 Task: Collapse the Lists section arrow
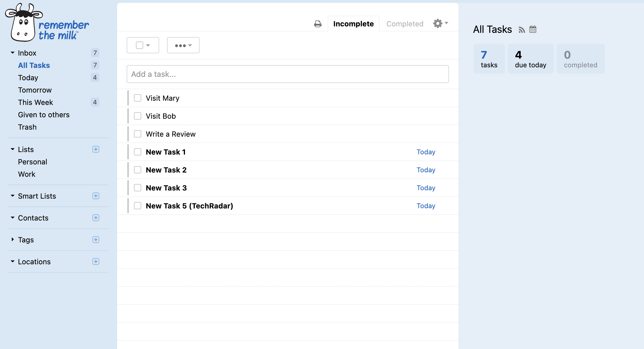click(13, 149)
